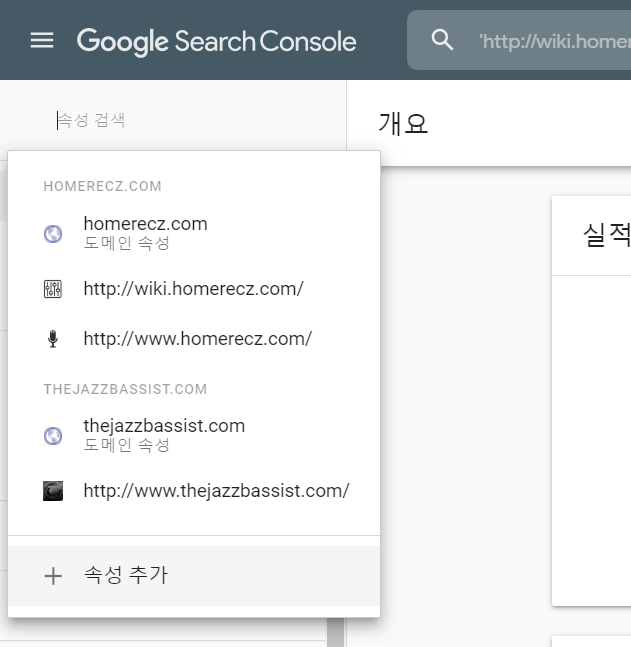Click the www.thejazzbassist.com favicon

click(x=53, y=491)
